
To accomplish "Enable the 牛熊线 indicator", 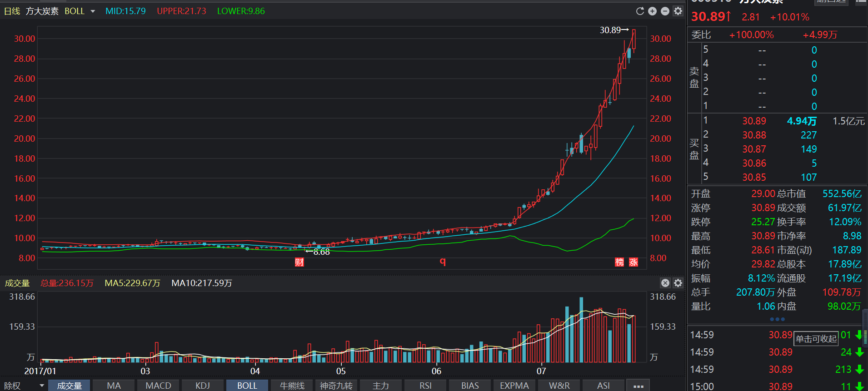I will [x=292, y=386].
